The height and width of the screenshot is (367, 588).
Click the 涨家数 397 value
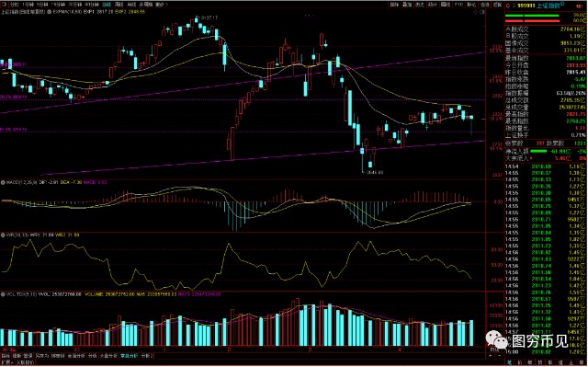click(x=540, y=143)
